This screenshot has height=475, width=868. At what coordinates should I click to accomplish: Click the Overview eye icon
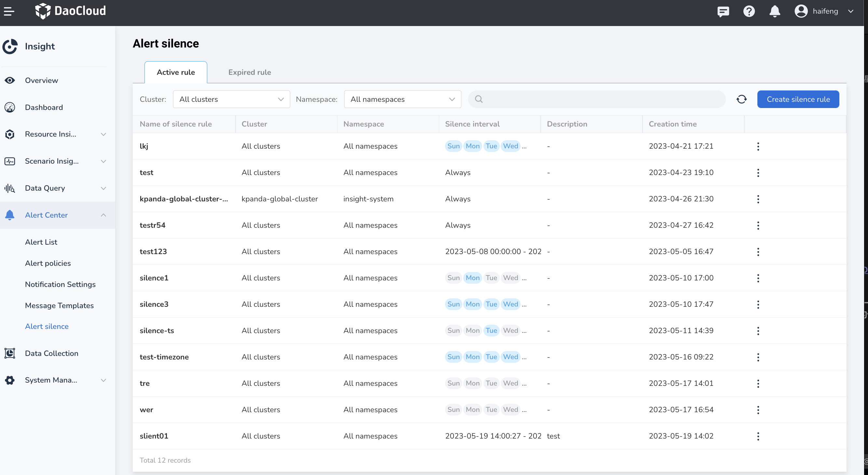pos(10,80)
